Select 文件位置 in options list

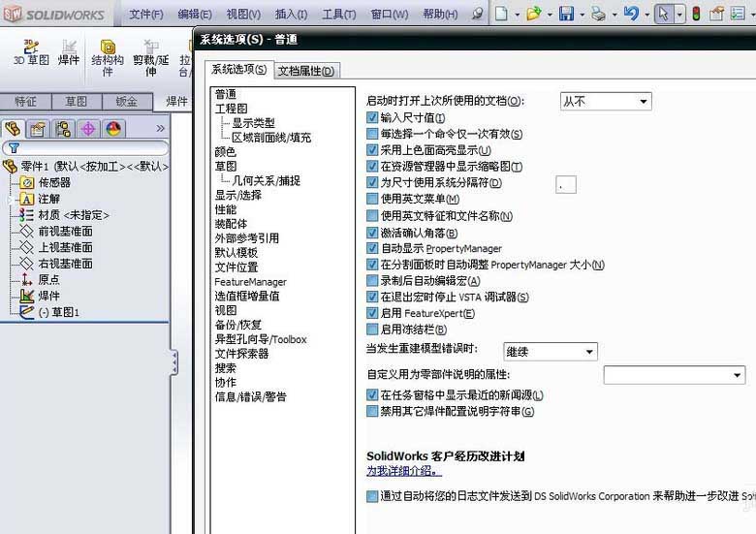tap(236, 267)
